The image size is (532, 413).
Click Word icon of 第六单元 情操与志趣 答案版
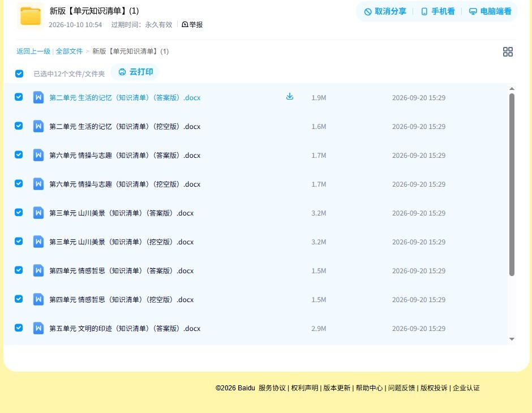(x=38, y=155)
